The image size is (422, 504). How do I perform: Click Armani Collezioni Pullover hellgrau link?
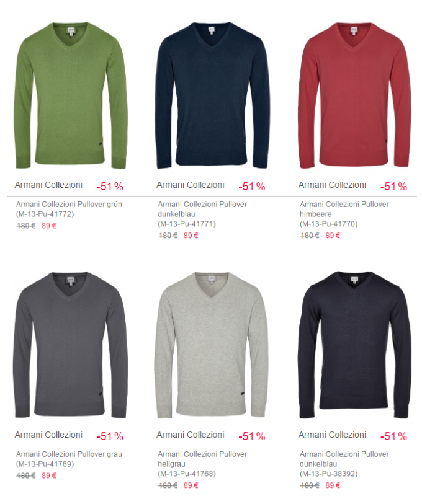click(202, 464)
